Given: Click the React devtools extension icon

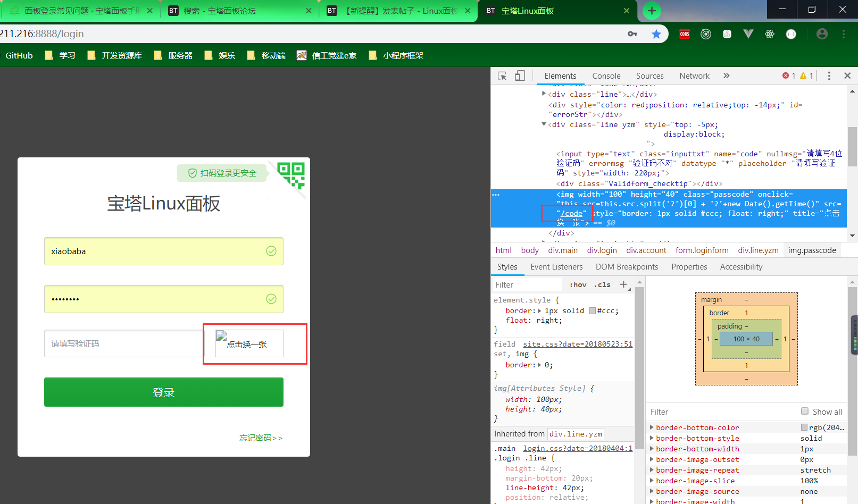Looking at the screenshot, I should (x=770, y=34).
